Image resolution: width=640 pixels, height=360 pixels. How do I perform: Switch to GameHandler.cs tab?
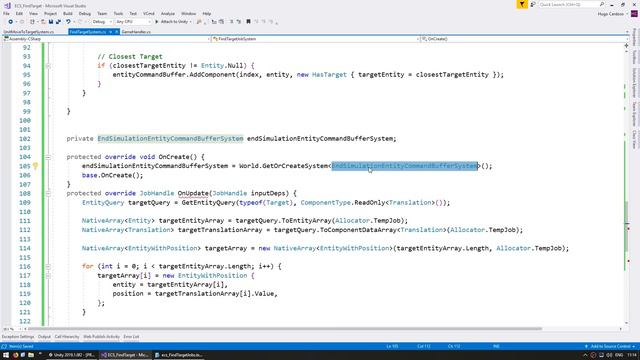click(x=136, y=32)
